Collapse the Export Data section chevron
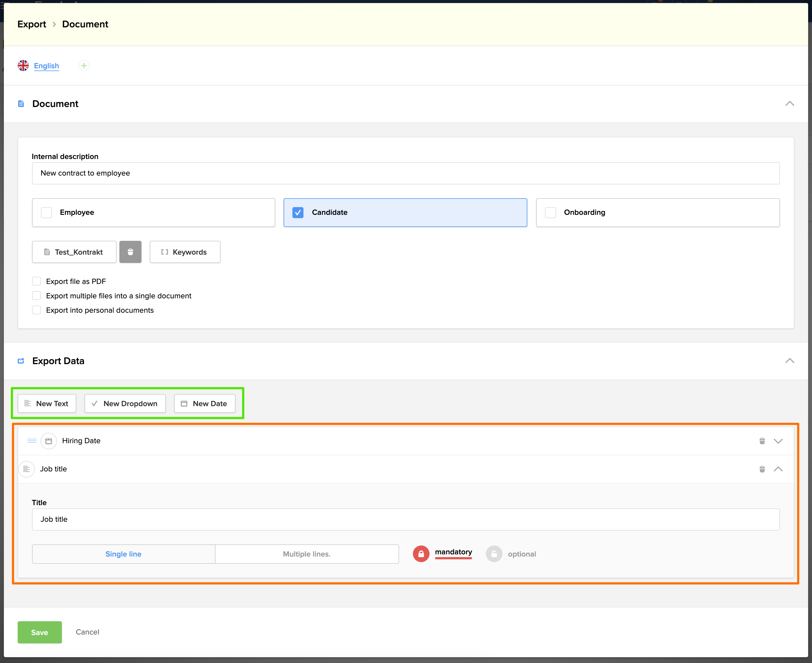Screen dimensions: 812x663 (x=790, y=361)
